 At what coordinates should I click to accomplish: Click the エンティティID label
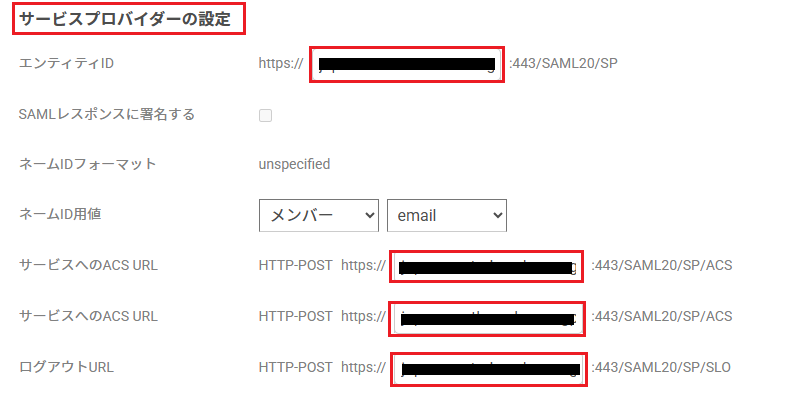[66, 63]
